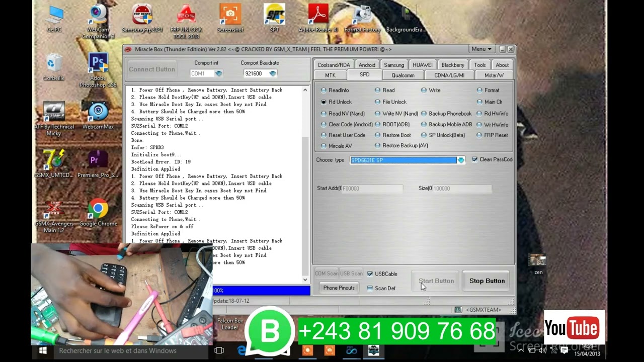Image resolution: width=644 pixels, height=362 pixels.
Task: Select GSMX_Avengers Main 1.2 icon
Action: [54, 217]
